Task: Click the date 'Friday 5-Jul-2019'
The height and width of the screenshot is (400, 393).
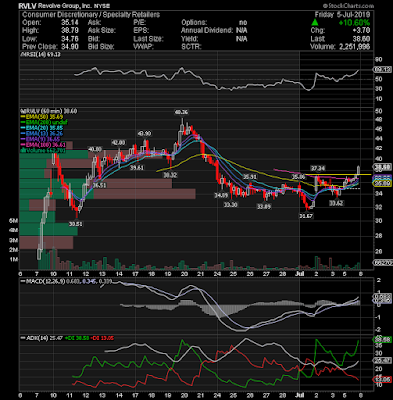Action: tap(343, 15)
